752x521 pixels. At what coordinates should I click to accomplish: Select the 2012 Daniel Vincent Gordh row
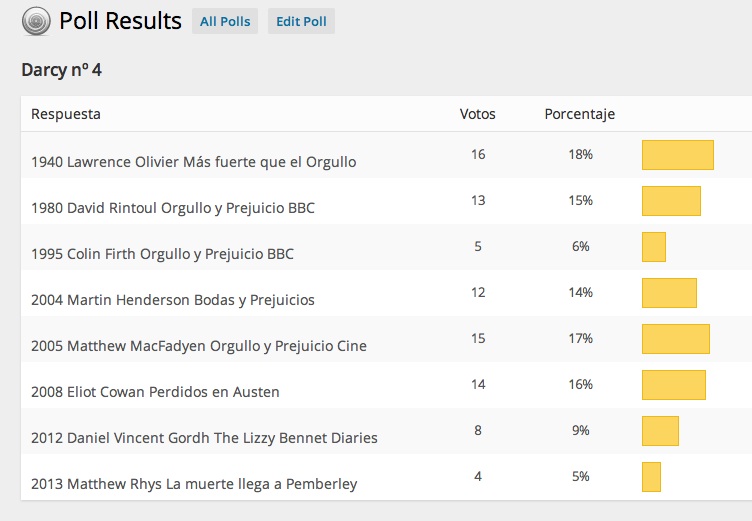coord(204,438)
